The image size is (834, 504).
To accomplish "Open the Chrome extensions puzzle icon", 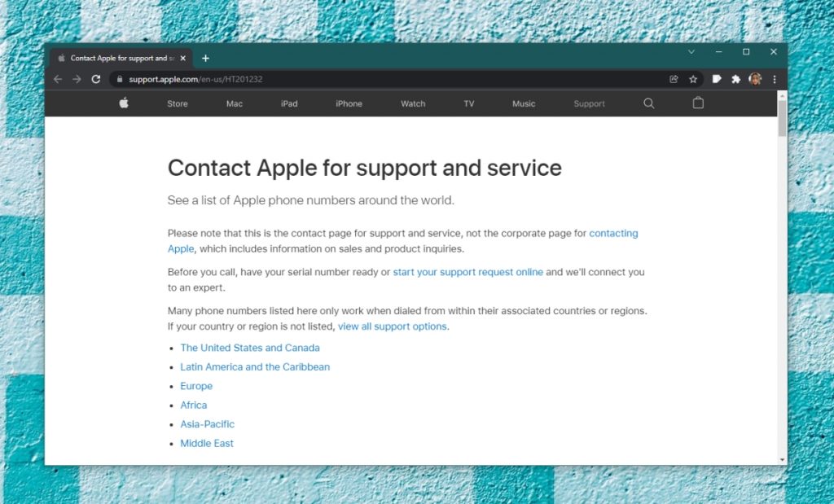I will (x=736, y=79).
